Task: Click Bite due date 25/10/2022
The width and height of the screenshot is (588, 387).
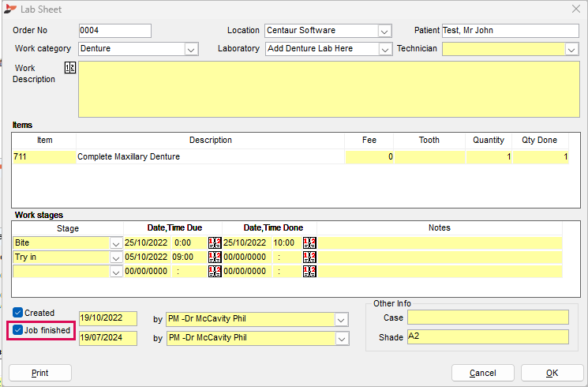Action: [146, 242]
